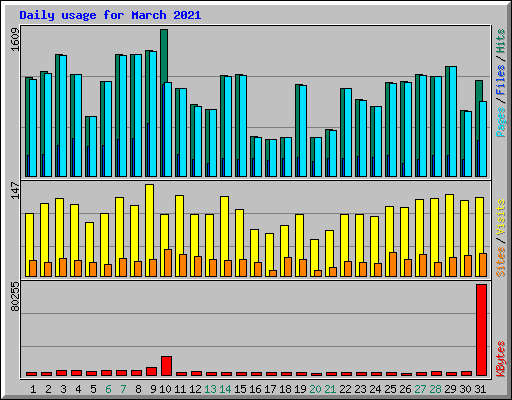Select day 12 label on the x-axis
512x400 pixels.
click(x=195, y=389)
